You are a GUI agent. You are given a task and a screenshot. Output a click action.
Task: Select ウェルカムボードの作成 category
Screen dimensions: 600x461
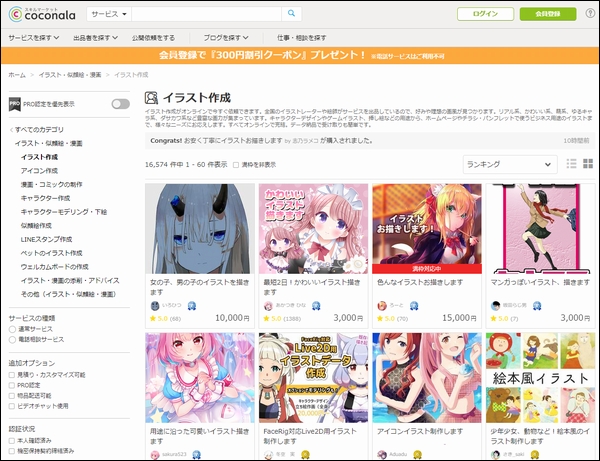click(x=55, y=267)
